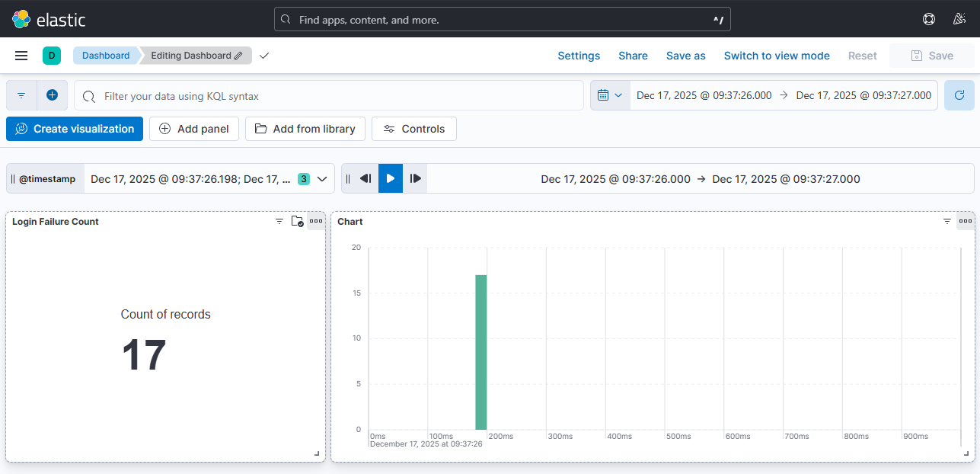
Task: Open Login Failure Count panel options menu
Action: (x=316, y=221)
